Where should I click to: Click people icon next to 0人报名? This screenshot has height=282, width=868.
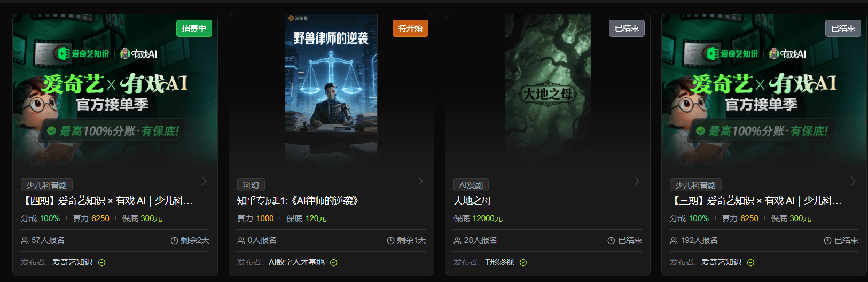point(241,241)
